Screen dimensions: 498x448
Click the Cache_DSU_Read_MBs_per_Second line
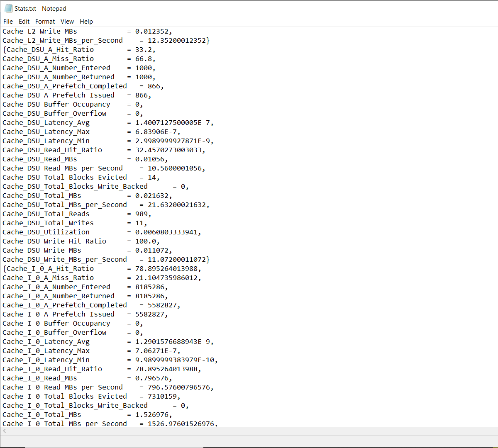tap(104, 168)
